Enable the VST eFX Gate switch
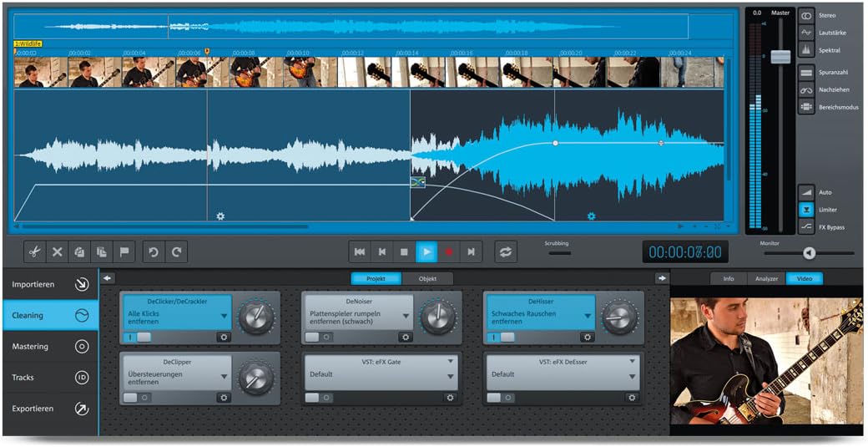 pos(318,398)
